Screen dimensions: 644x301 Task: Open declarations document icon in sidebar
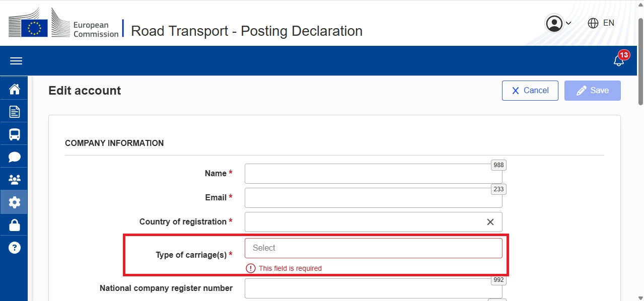[15, 112]
